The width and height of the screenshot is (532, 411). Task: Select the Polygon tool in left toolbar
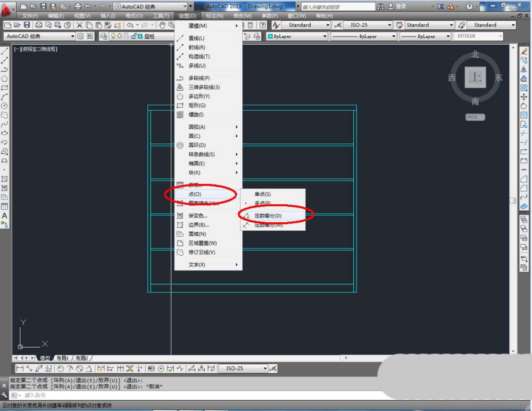coord(4,79)
